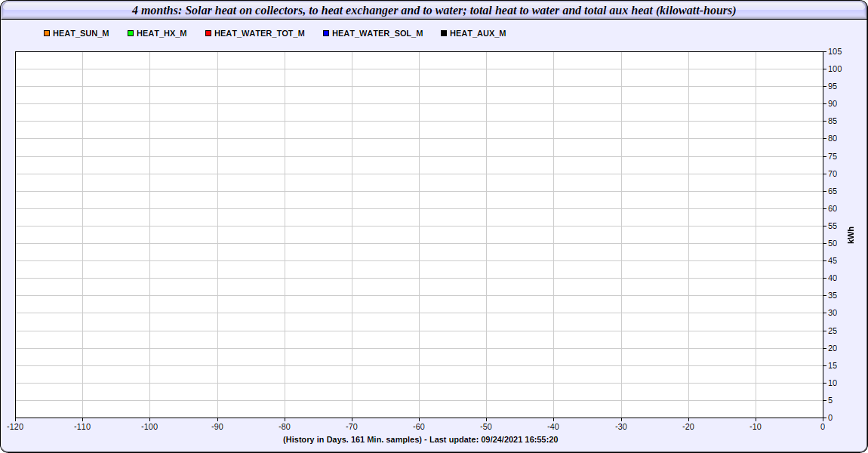Image resolution: width=868 pixels, height=453 pixels.
Task: Click the -100 x-axis tick label
Action: (x=149, y=427)
